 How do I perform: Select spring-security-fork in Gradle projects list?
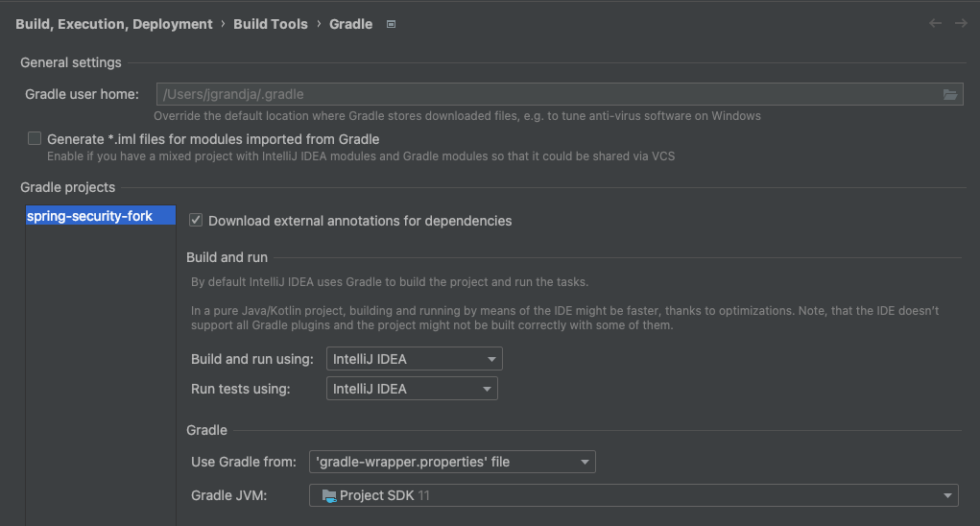[x=90, y=216]
